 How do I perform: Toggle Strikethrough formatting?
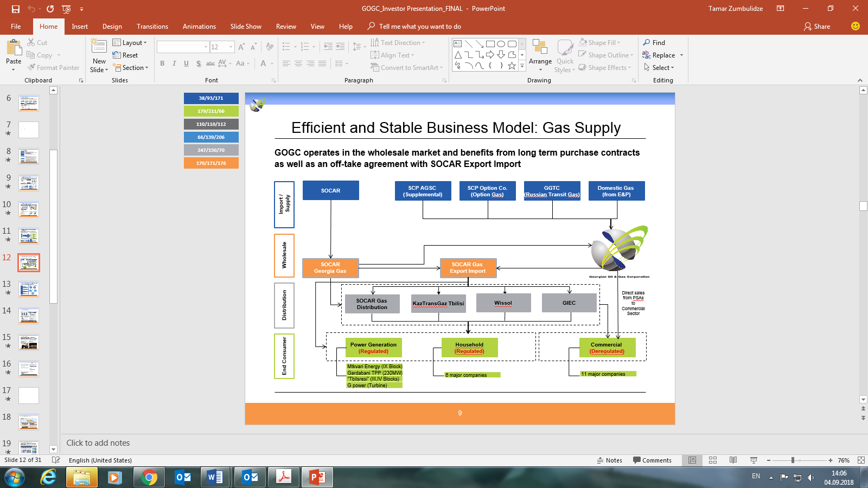[x=210, y=63]
